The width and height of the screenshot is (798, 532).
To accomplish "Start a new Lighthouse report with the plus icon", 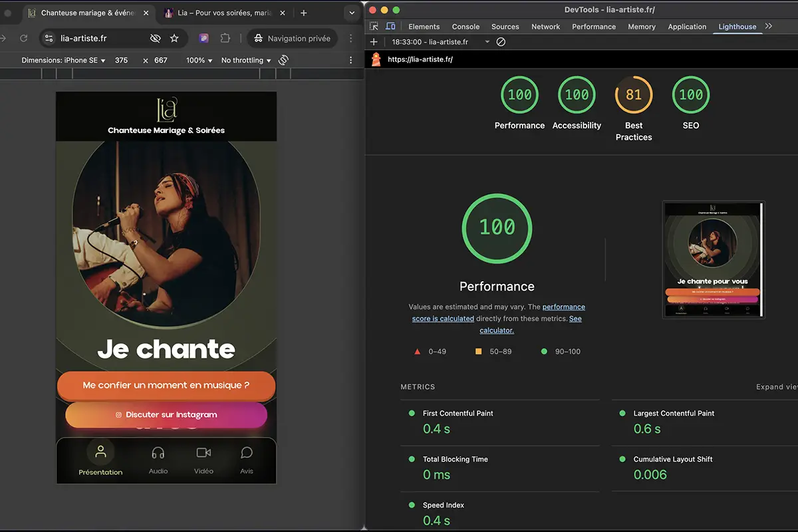I will point(374,42).
